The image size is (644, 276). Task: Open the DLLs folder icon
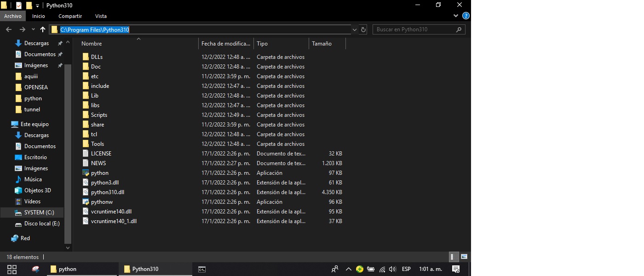pos(86,57)
